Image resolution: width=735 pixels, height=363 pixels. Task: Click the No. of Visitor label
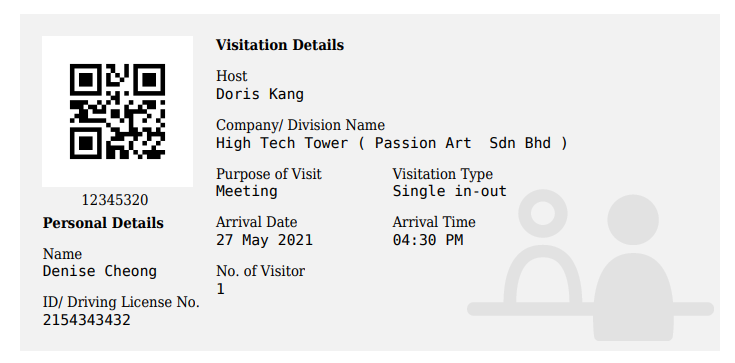(260, 271)
